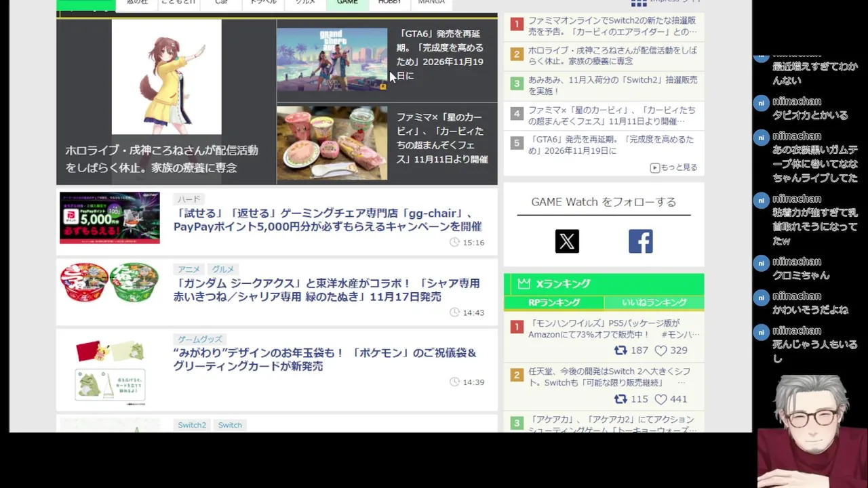This screenshot has height=488, width=868.
Task: Open X ranking item about 任天堂 Switch 2 shift
Action: (x=610, y=378)
